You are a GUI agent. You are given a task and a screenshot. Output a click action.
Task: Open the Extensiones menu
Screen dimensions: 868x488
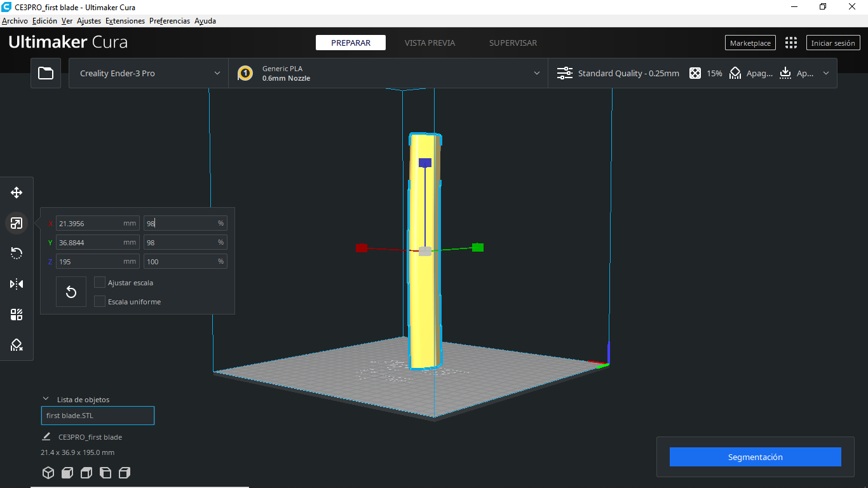pos(125,21)
